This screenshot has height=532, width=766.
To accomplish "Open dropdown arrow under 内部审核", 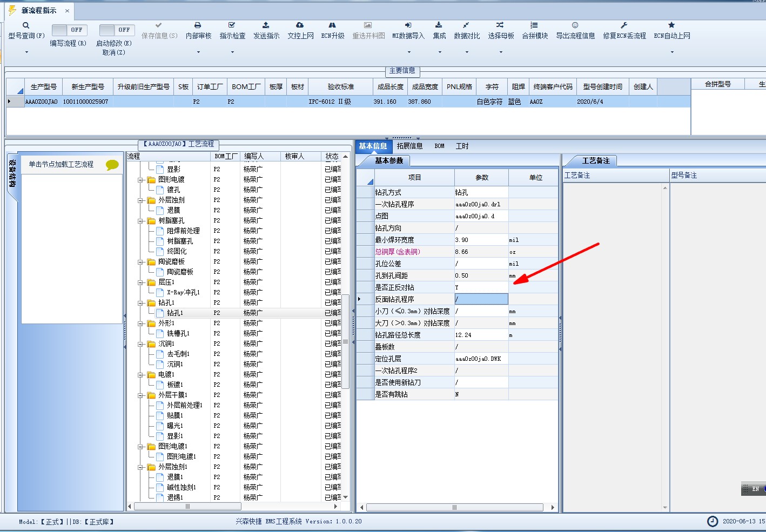I will (198, 52).
